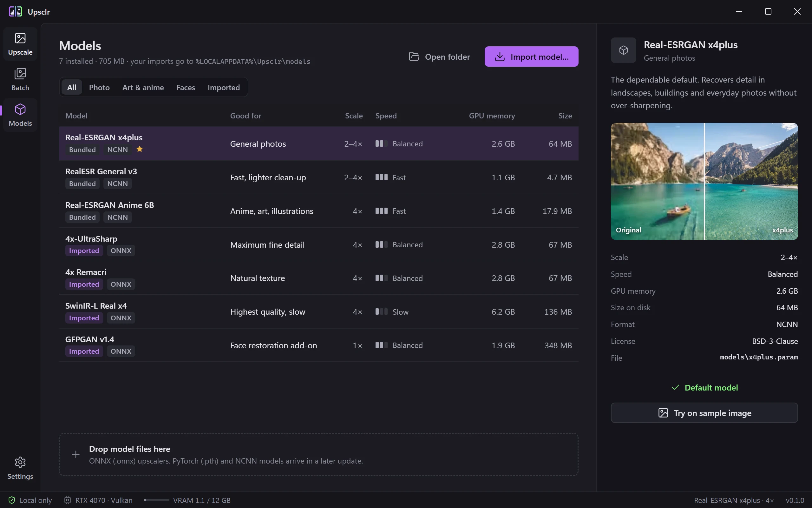Click the 6.2 GB GPU memory value
This screenshot has width=812, height=508.
(x=503, y=312)
